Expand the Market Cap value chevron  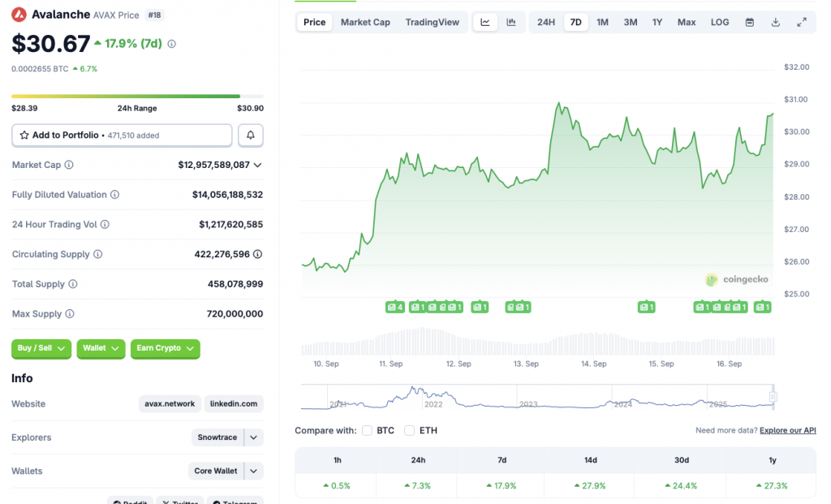(257, 166)
